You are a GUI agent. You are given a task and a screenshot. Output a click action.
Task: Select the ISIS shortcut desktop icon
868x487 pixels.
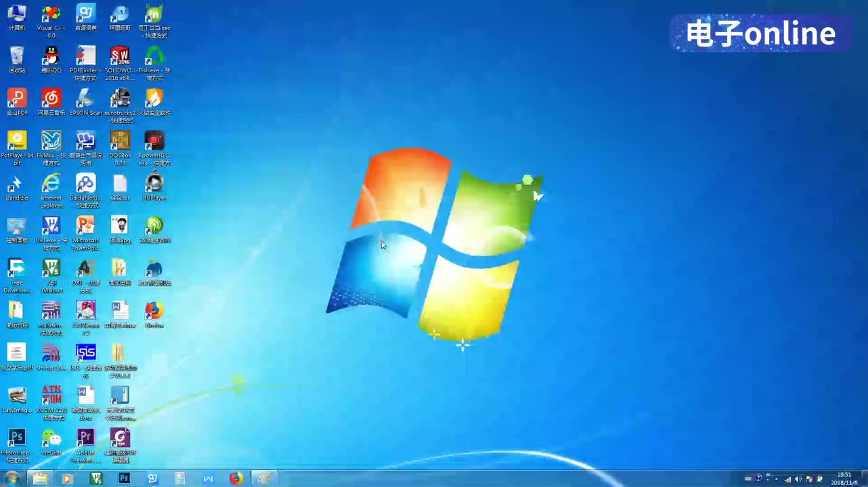(85, 361)
